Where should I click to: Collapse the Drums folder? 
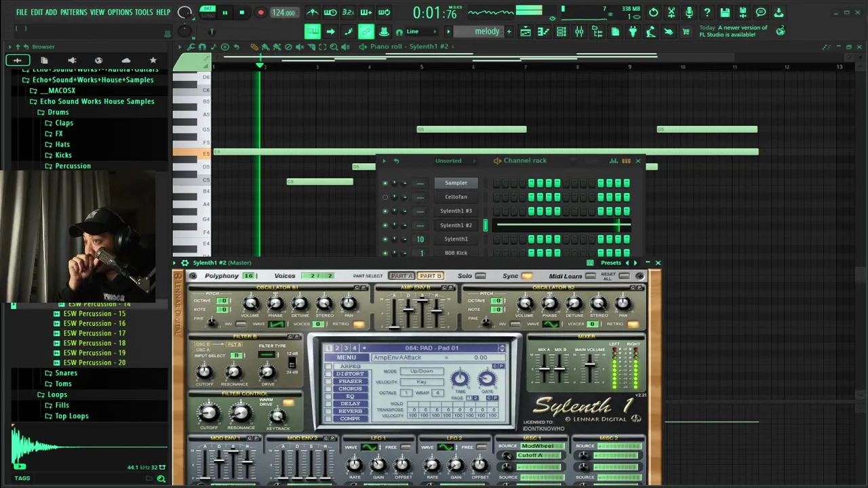coord(58,112)
